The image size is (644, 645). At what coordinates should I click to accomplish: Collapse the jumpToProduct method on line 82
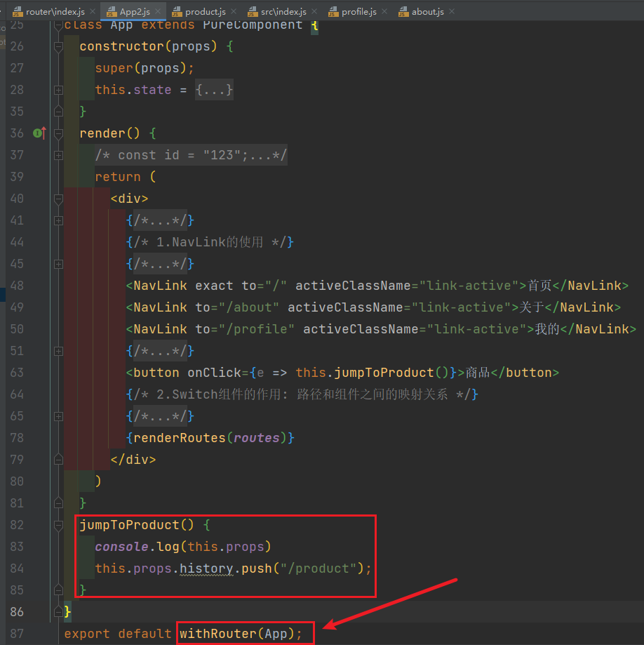tap(58, 525)
